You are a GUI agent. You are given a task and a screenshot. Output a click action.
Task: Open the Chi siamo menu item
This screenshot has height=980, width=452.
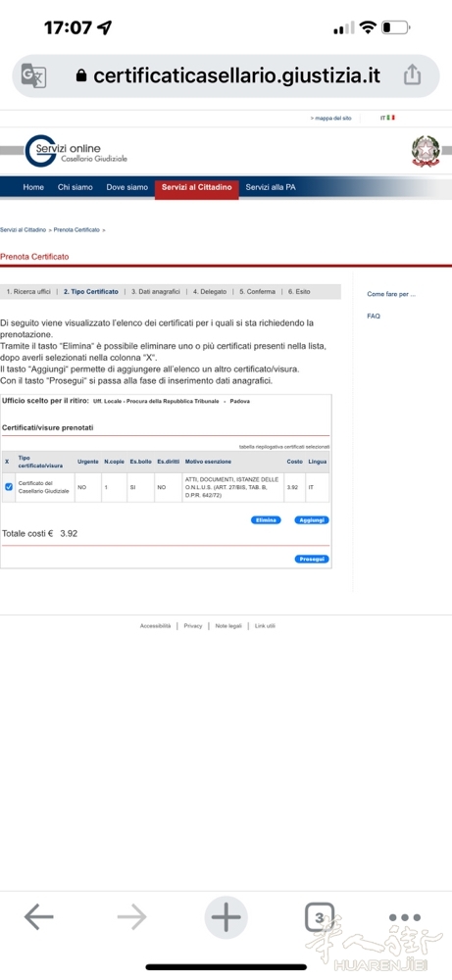(x=75, y=187)
